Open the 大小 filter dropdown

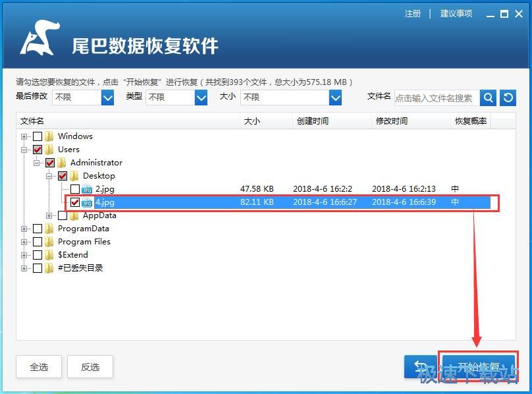[336, 98]
